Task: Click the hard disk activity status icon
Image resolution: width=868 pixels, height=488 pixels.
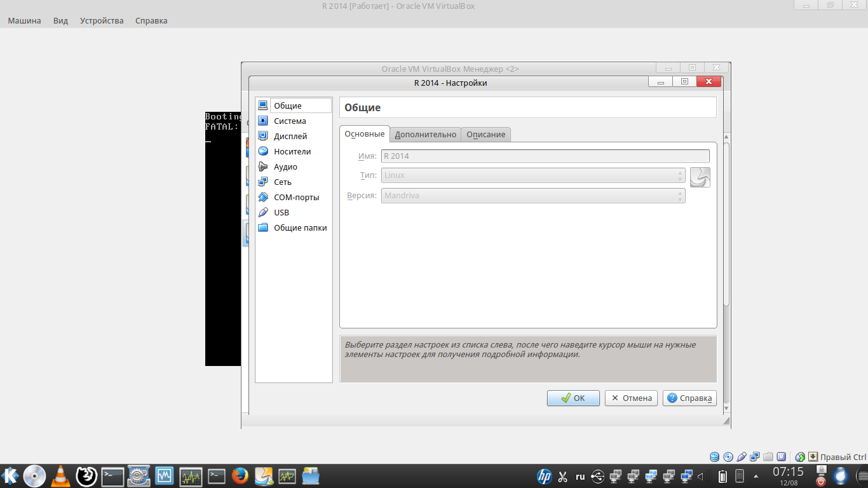Action: click(715, 457)
